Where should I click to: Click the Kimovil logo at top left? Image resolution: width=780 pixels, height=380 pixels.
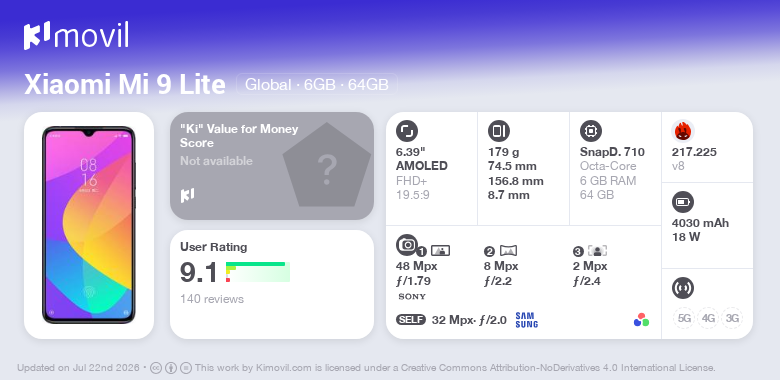(76, 35)
